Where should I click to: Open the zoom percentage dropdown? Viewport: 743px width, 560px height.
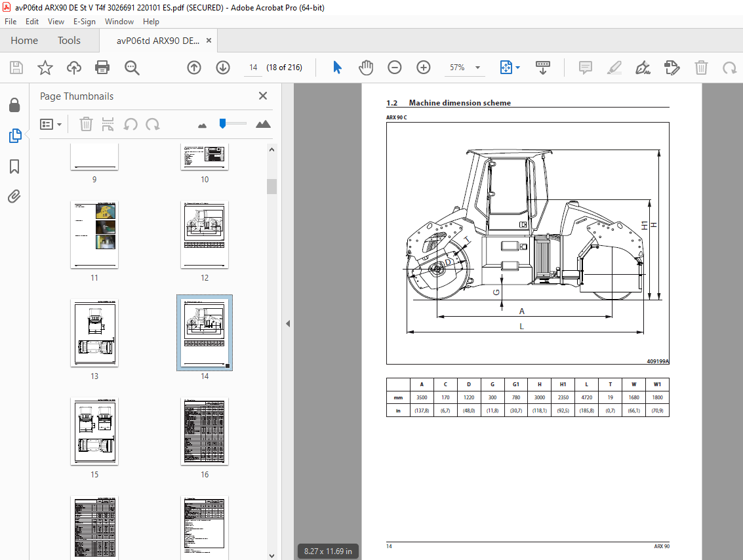pos(477,68)
